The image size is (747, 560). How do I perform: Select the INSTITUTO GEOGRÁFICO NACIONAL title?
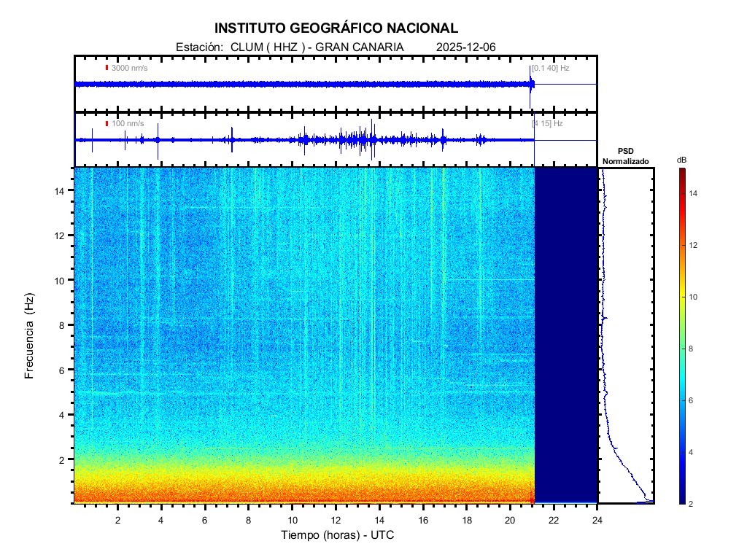tap(336, 28)
